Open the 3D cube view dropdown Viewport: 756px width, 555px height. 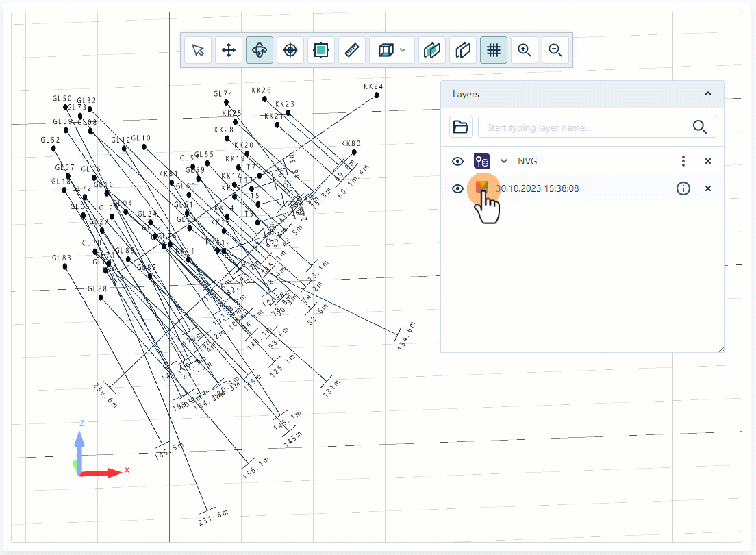(x=392, y=50)
